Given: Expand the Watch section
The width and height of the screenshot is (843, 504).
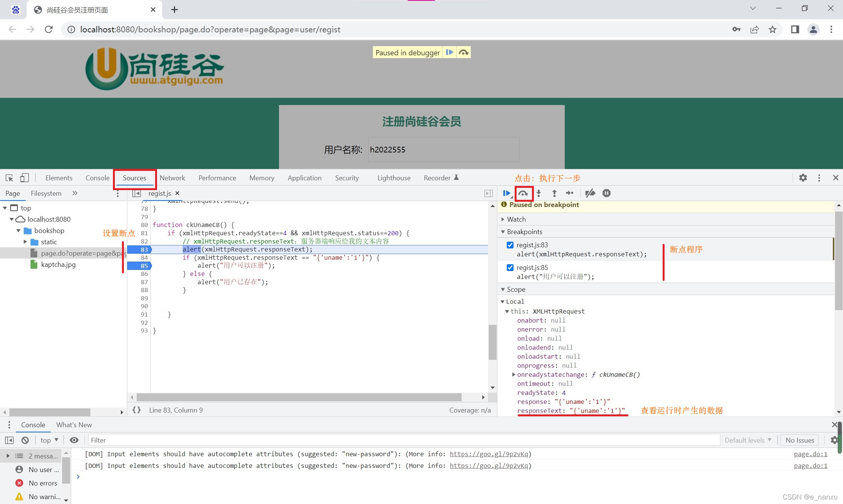Looking at the screenshot, I should pos(516,219).
